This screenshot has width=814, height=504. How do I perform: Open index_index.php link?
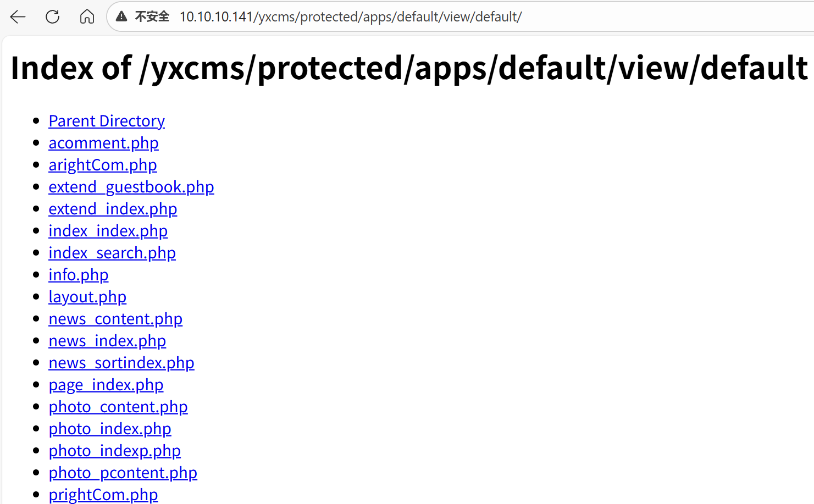(108, 231)
